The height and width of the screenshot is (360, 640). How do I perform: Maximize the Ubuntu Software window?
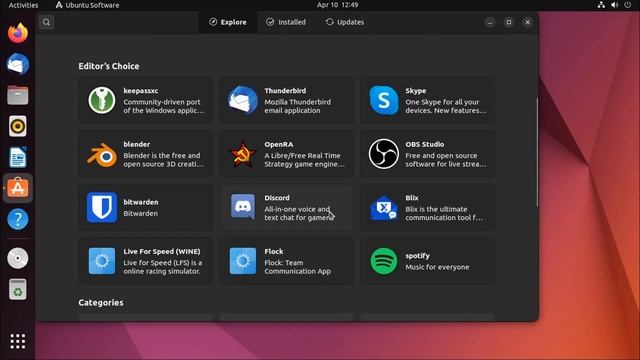click(x=509, y=22)
